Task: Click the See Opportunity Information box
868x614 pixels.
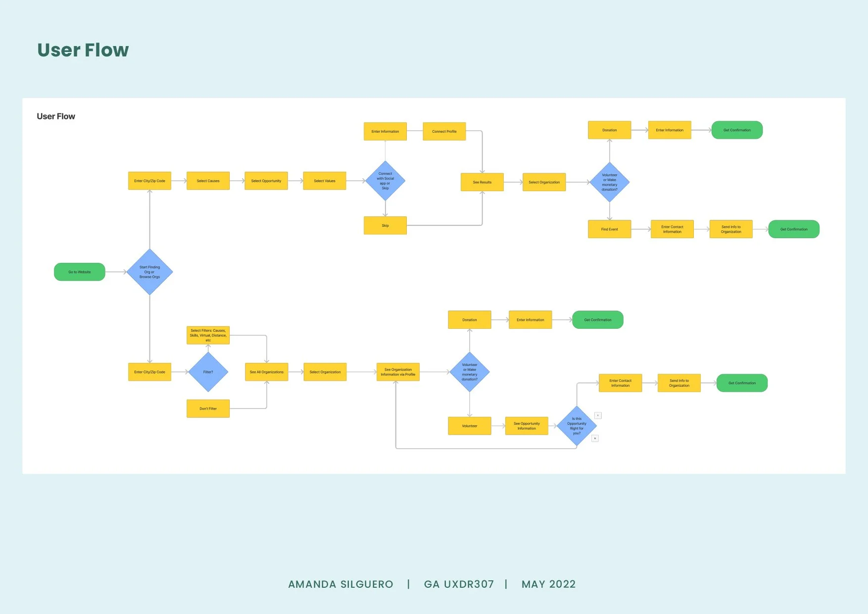Action: click(527, 426)
